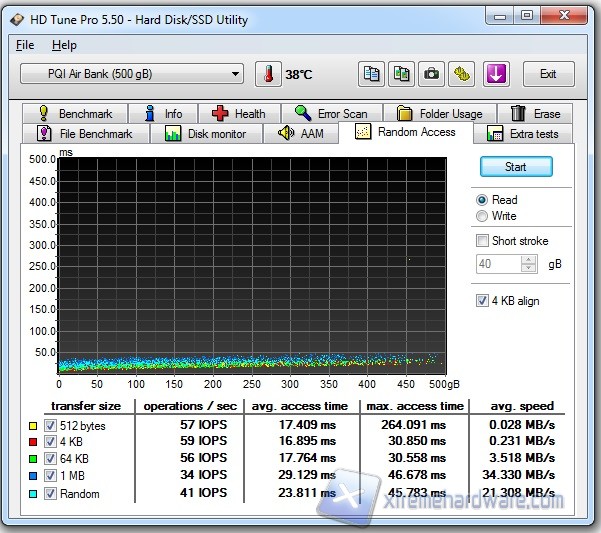Toggle the 4 KB align checkbox
This screenshot has height=533, width=601.
pyautogui.click(x=483, y=301)
